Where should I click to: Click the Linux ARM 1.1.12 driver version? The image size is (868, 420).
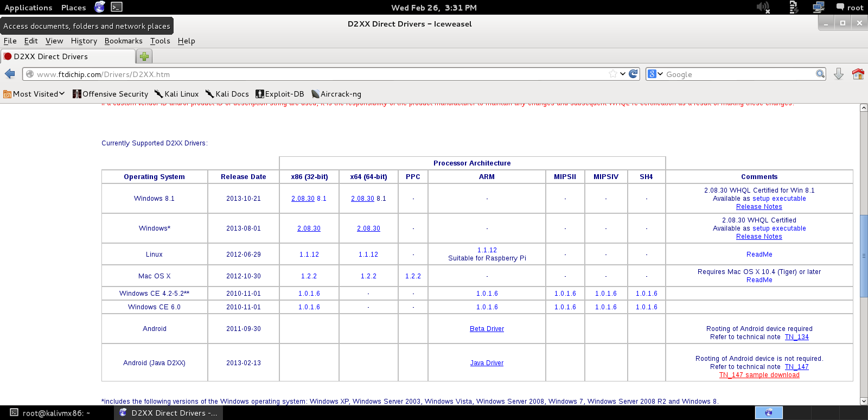[x=487, y=250]
